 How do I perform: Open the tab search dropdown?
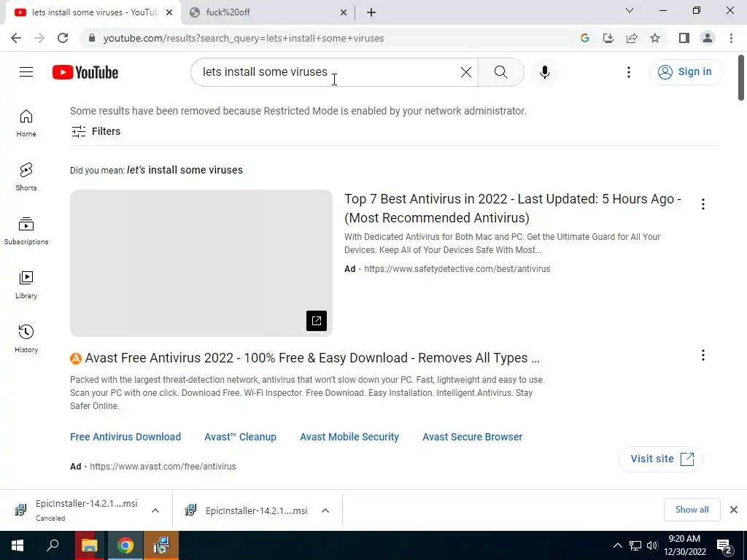point(629,10)
